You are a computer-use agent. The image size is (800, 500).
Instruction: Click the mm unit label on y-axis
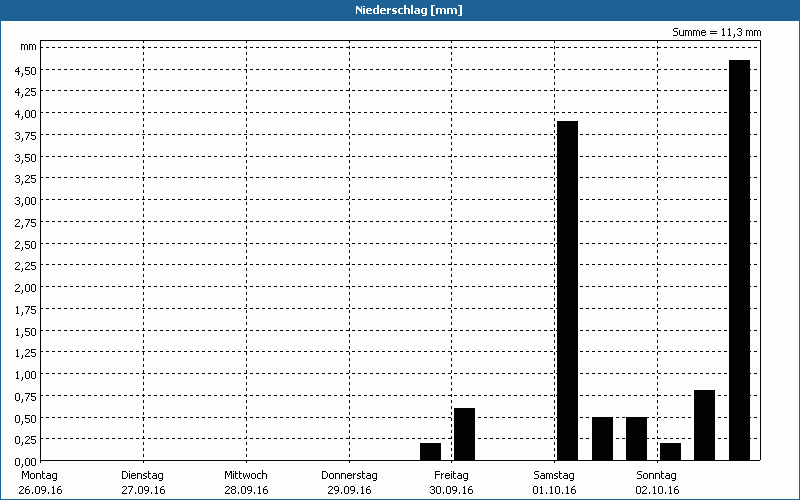pyautogui.click(x=29, y=47)
